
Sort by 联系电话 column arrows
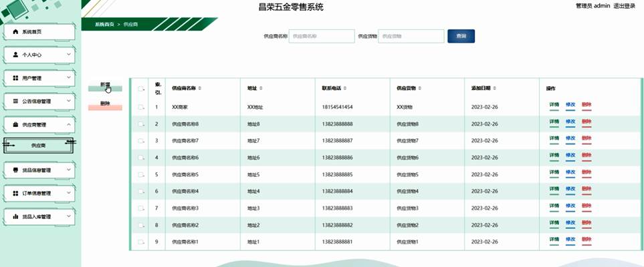(x=345, y=89)
